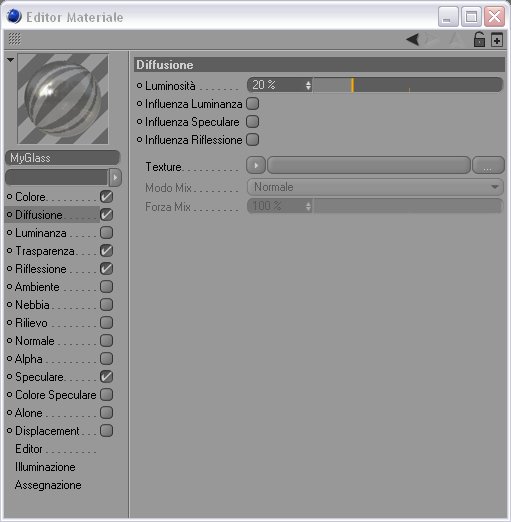
Task: Open the Editor settings page
Action: [29, 449]
